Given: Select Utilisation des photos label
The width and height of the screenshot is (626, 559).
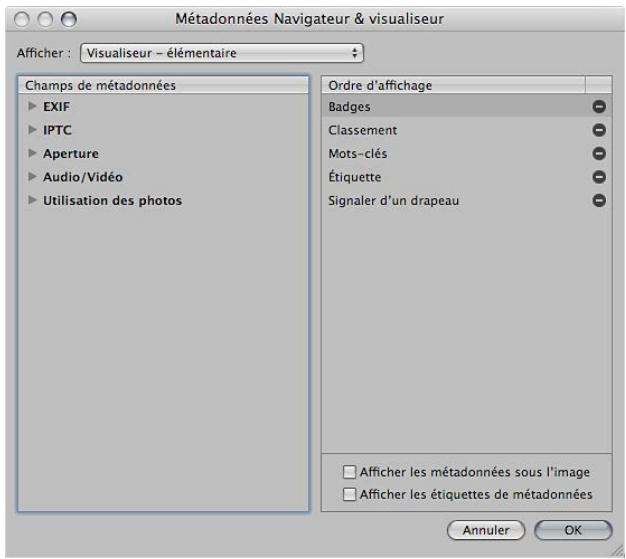Looking at the screenshot, I should click(x=112, y=200).
